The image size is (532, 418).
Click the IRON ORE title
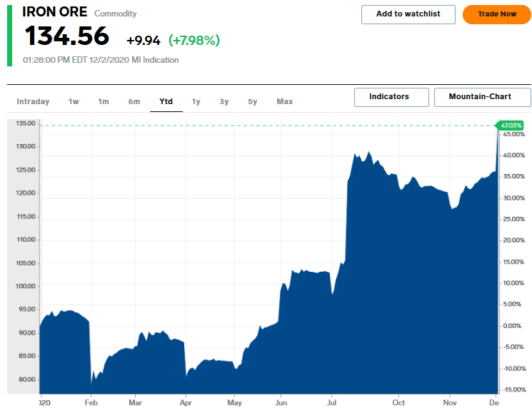tap(55, 12)
